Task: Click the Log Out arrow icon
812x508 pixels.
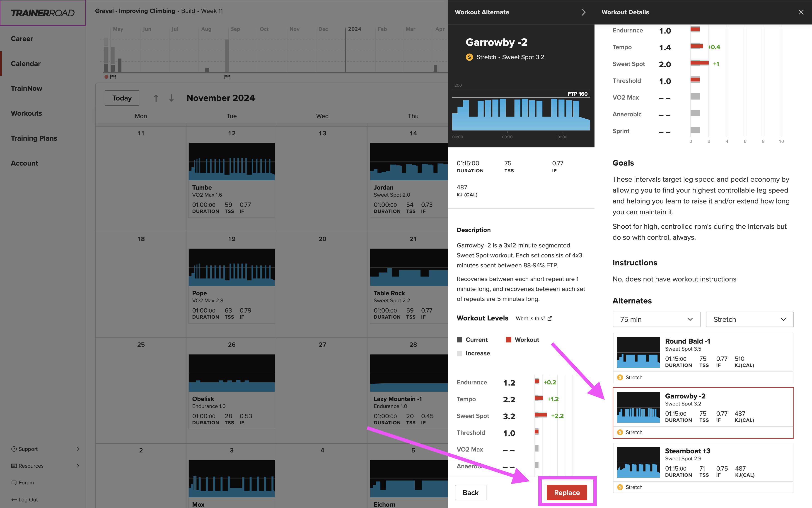Action: [14, 500]
